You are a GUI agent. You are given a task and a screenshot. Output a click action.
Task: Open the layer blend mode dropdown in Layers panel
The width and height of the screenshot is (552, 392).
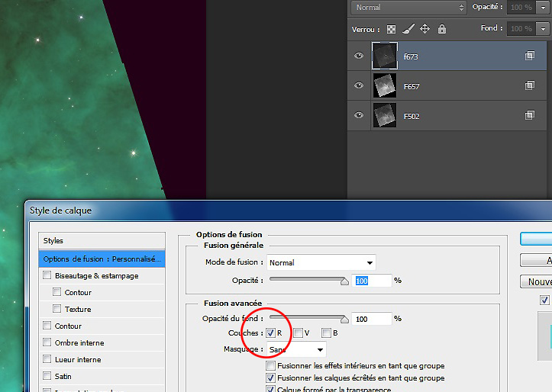(408, 8)
